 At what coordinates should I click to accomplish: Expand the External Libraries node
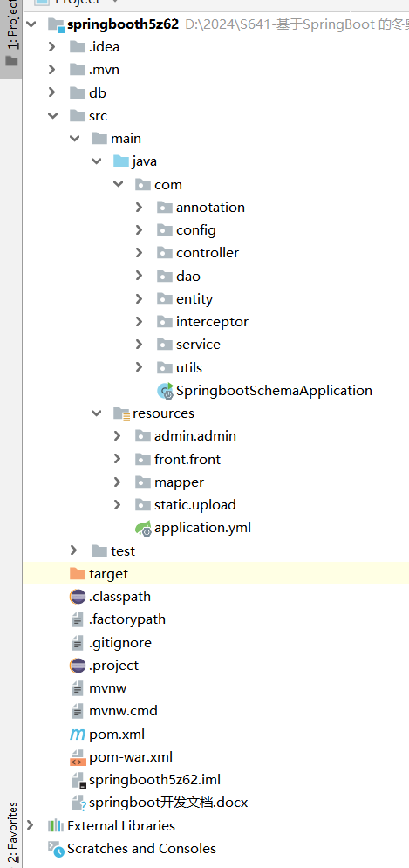31,825
